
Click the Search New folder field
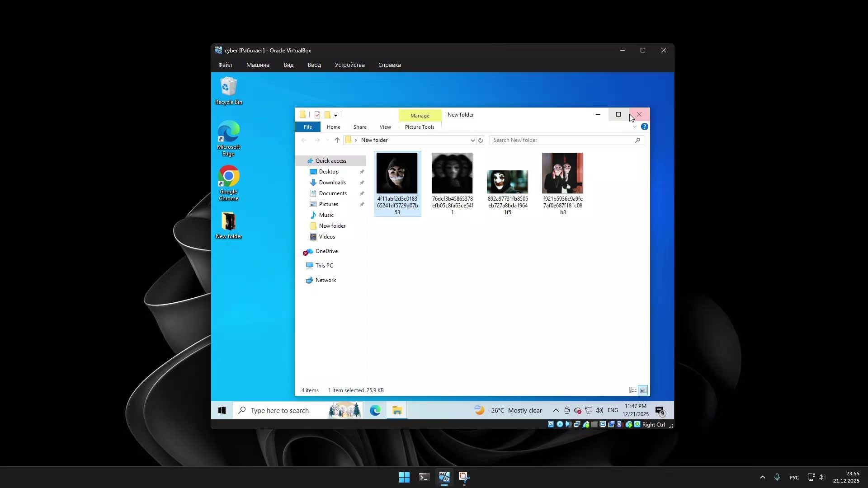point(566,140)
